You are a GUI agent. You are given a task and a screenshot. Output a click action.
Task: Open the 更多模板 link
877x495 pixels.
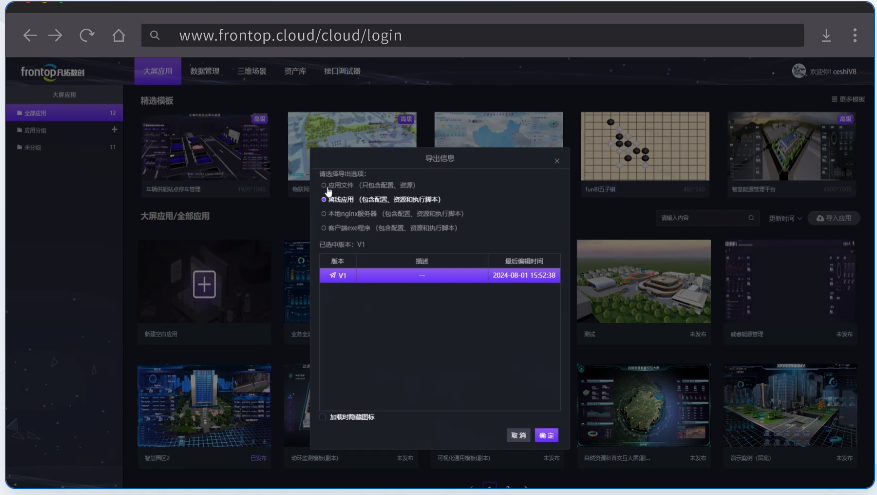(x=848, y=99)
